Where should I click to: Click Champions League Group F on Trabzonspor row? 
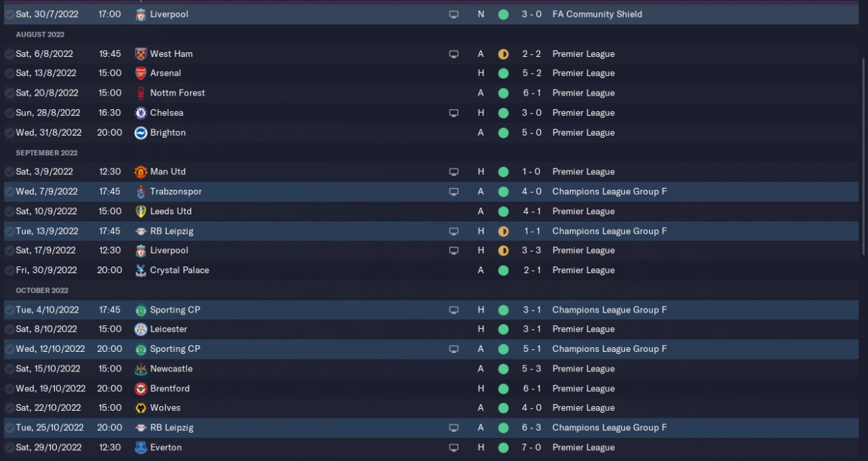[609, 192]
